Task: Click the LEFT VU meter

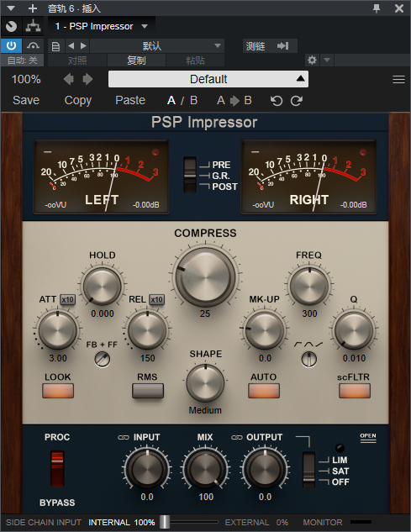Action: 101,176
